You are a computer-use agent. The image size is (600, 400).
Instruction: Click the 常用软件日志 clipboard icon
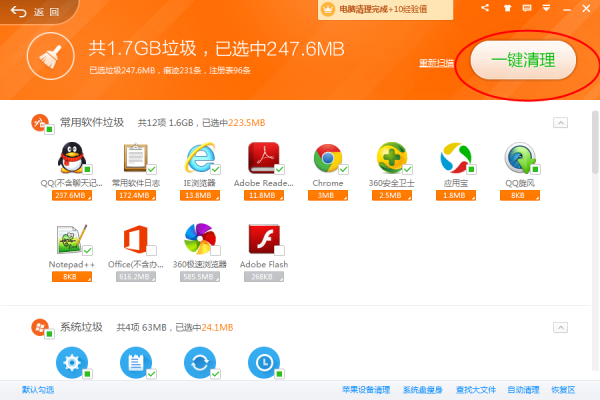coord(135,157)
